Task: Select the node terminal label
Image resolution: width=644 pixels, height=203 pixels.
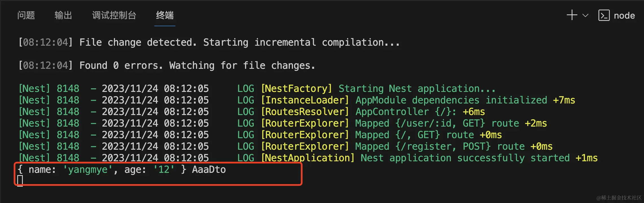Action: point(624,16)
